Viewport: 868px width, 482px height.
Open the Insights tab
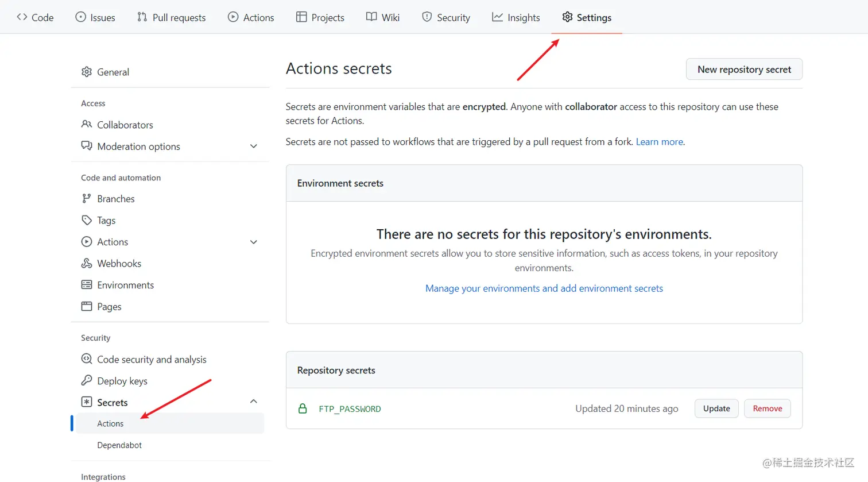(x=516, y=17)
